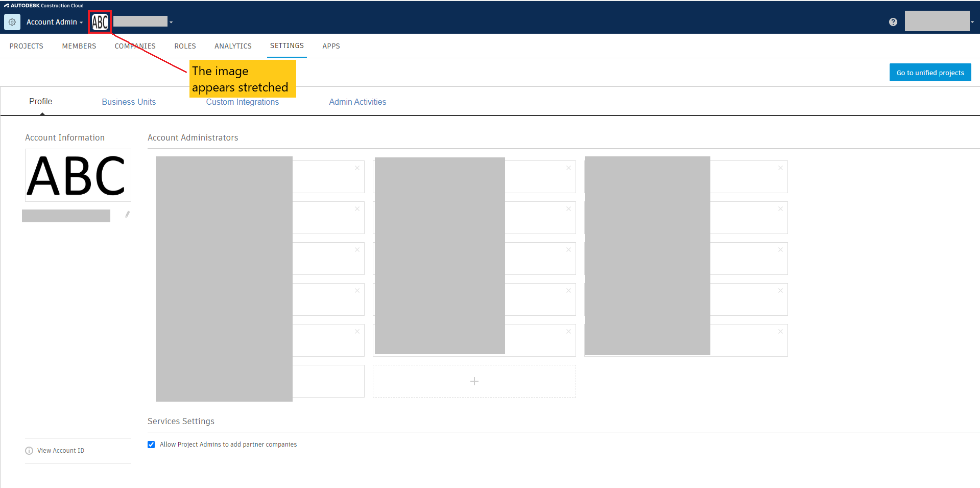Image resolution: width=980 pixels, height=488 pixels.
Task: Open the help question mark icon
Action: coord(893,21)
